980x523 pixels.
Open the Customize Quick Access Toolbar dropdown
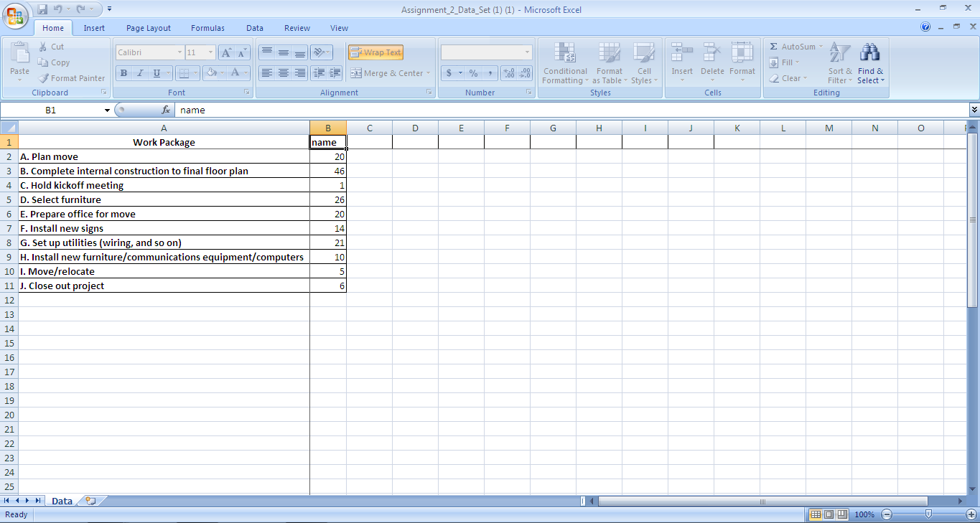coord(109,9)
